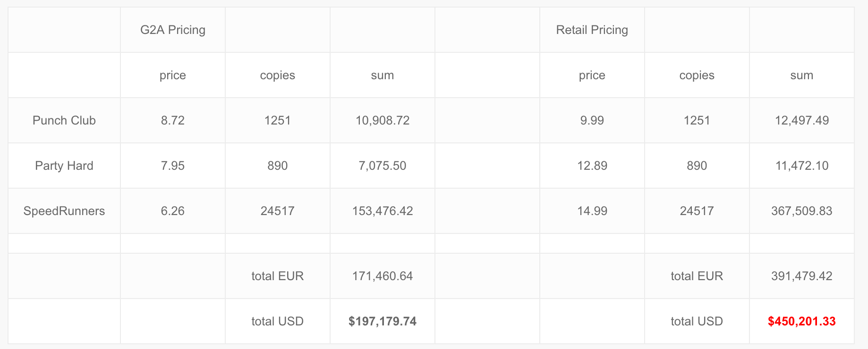The width and height of the screenshot is (868, 349).
Task: Select the G2A price cell 8.72
Action: pyautogui.click(x=173, y=120)
